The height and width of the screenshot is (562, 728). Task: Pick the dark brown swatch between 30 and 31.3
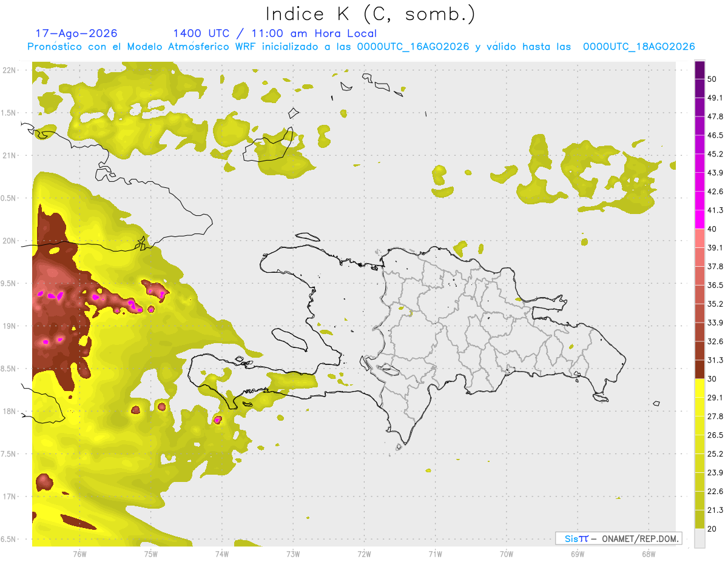[700, 370]
